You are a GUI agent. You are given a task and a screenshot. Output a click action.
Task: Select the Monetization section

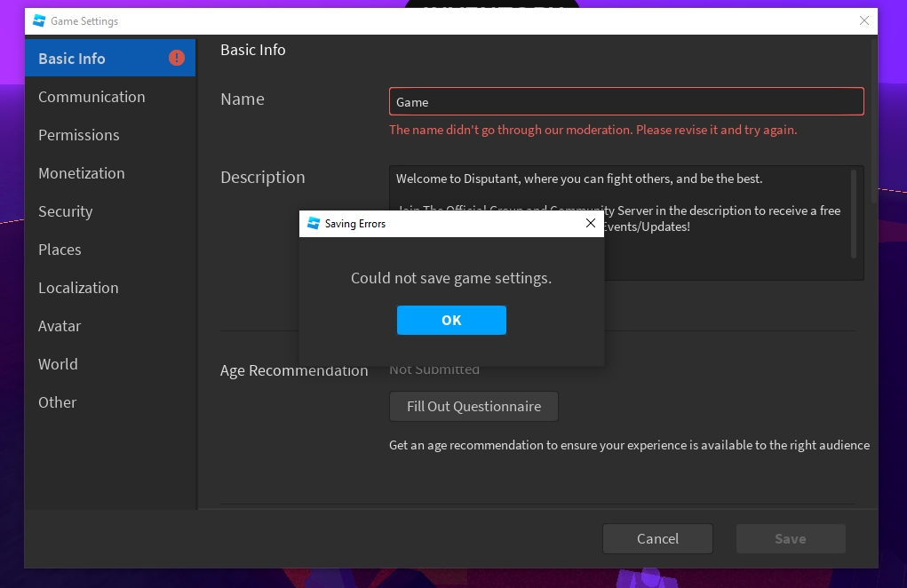82,173
